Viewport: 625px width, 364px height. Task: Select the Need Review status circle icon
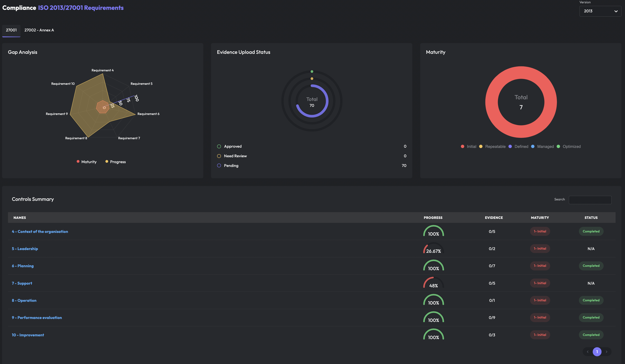click(x=219, y=156)
